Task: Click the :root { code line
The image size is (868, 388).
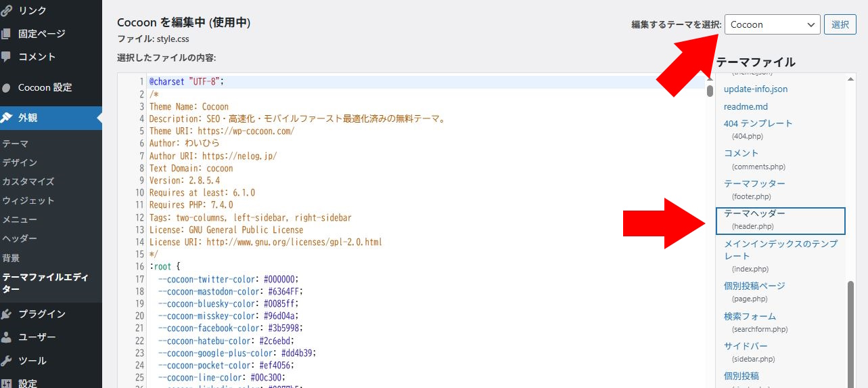Action: (x=164, y=267)
